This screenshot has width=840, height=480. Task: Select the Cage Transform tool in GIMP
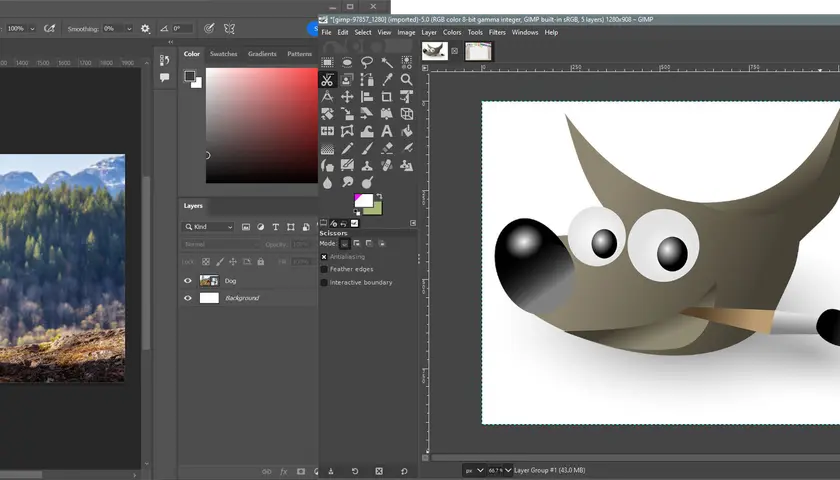pos(347,131)
